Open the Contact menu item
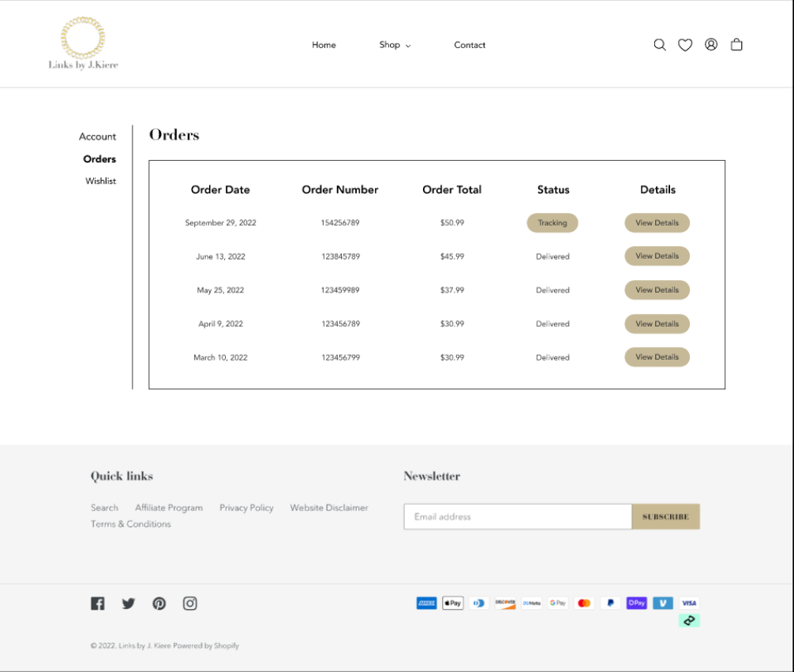 (x=470, y=45)
